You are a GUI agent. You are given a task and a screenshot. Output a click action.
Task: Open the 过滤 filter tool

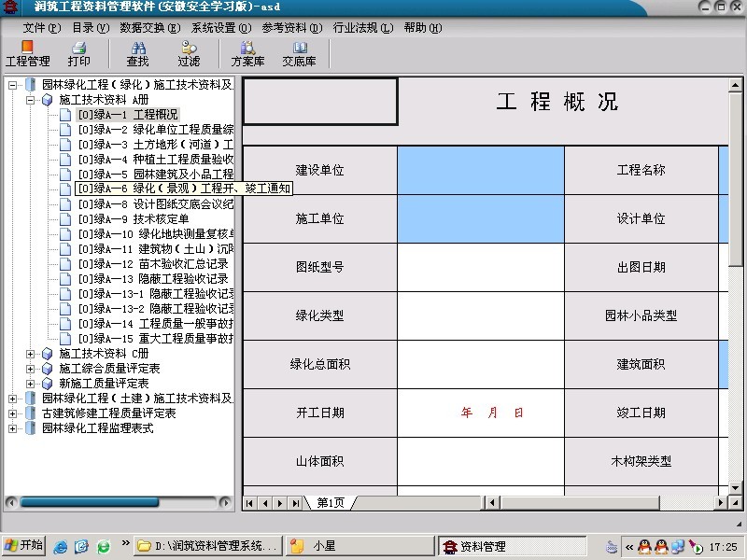(x=189, y=54)
